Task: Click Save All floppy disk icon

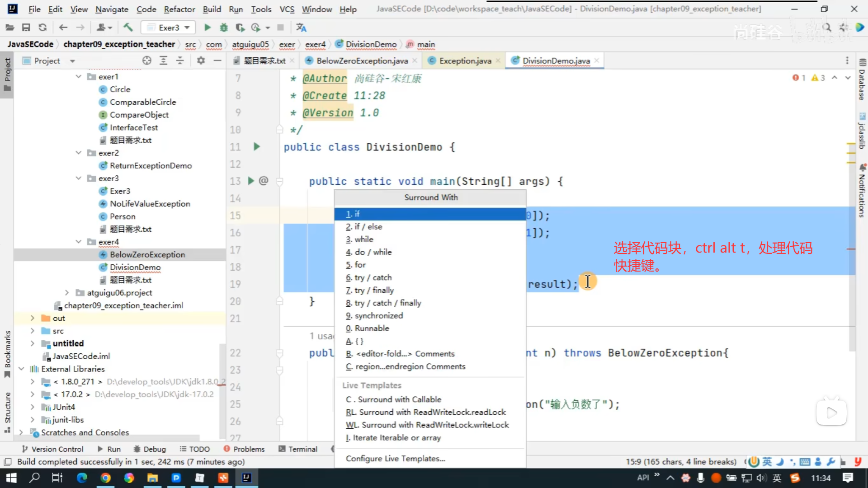Action: [x=26, y=28]
